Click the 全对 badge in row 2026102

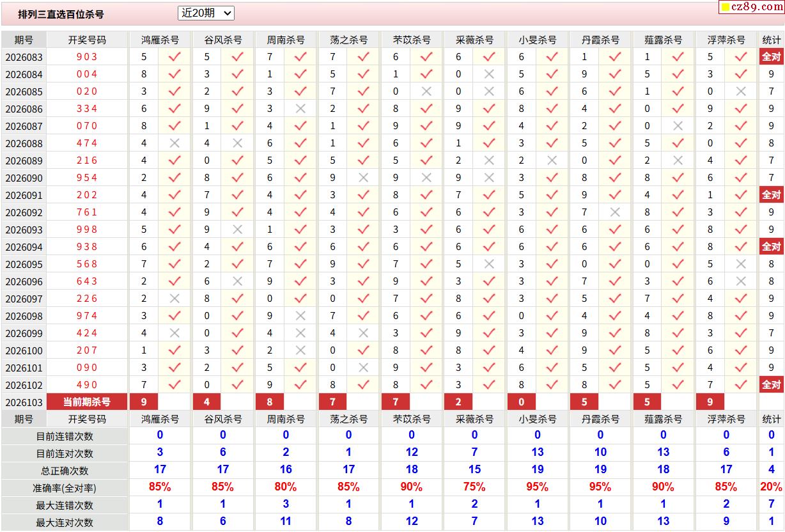click(771, 385)
